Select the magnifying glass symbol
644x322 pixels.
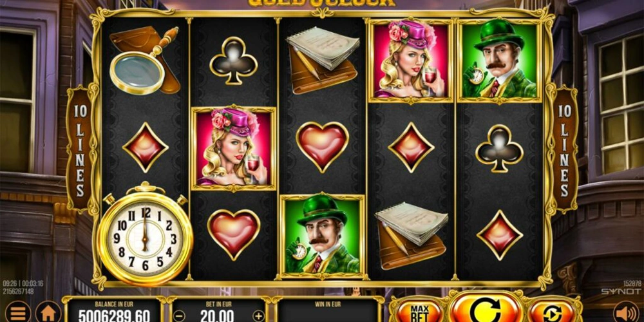(144, 59)
